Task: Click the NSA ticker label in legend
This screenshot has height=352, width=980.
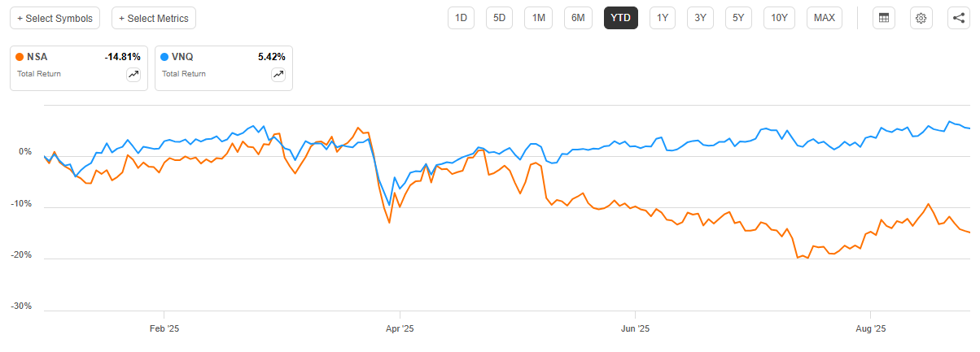Action: (37, 57)
